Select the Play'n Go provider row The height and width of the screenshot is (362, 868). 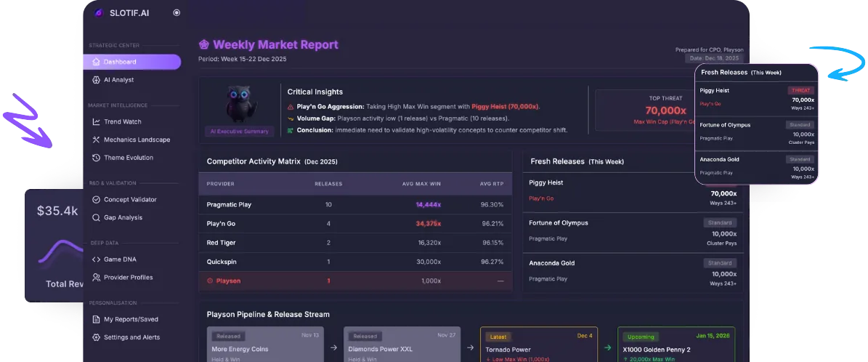pos(355,223)
